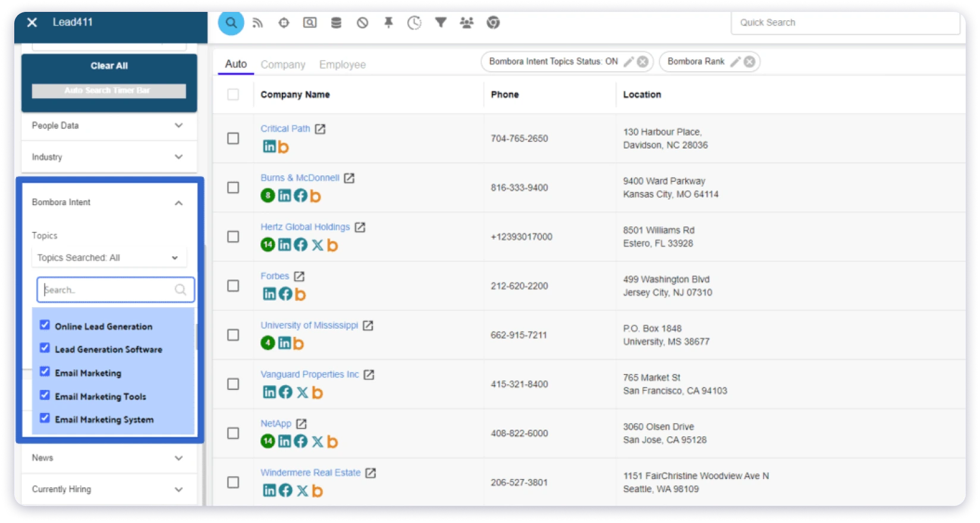Screen dimensions: 980x523
Task: Open Burns & McDonnell external link icon
Action: (x=349, y=178)
